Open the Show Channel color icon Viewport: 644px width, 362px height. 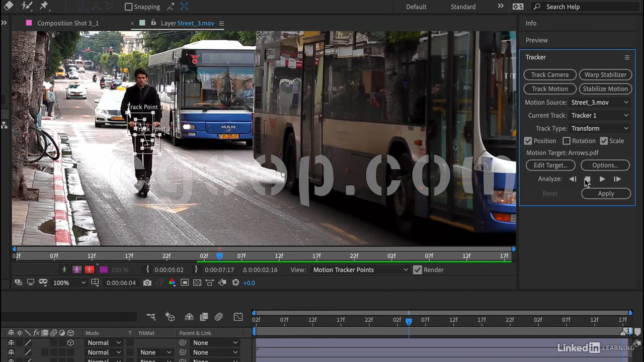point(172,283)
